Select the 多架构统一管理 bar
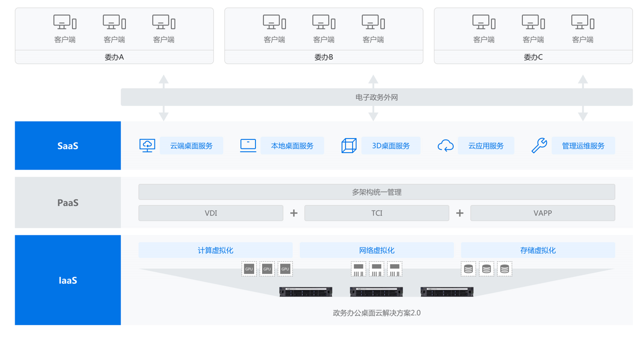This screenshot has height=337, width=644. 377,192
